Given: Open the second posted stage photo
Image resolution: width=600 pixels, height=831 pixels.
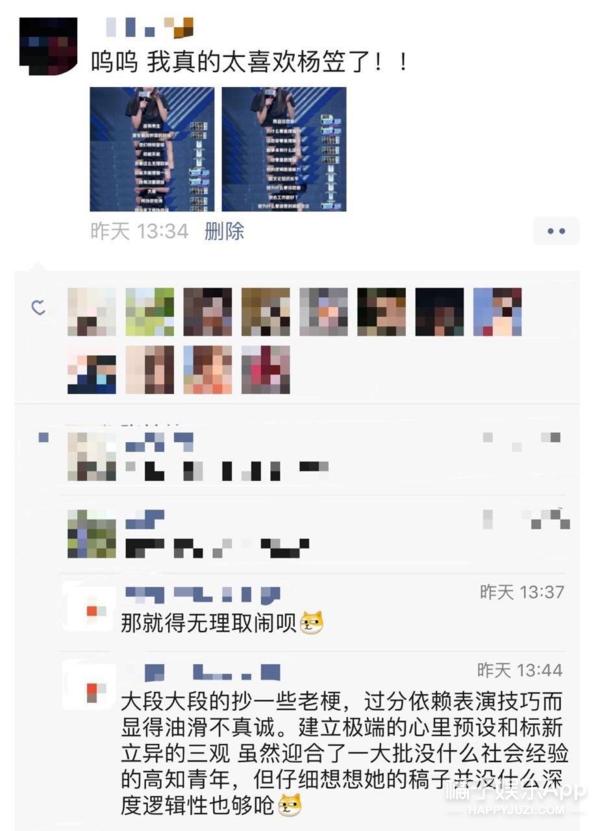Looking at the screenshot, I should tap(284, 149).
